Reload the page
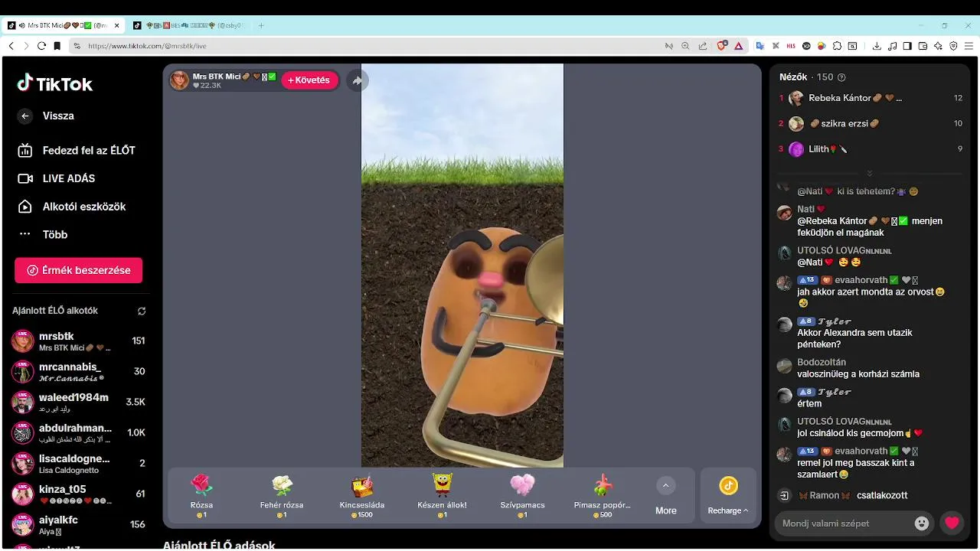This screenshot has height=551, width=980. 41,46
